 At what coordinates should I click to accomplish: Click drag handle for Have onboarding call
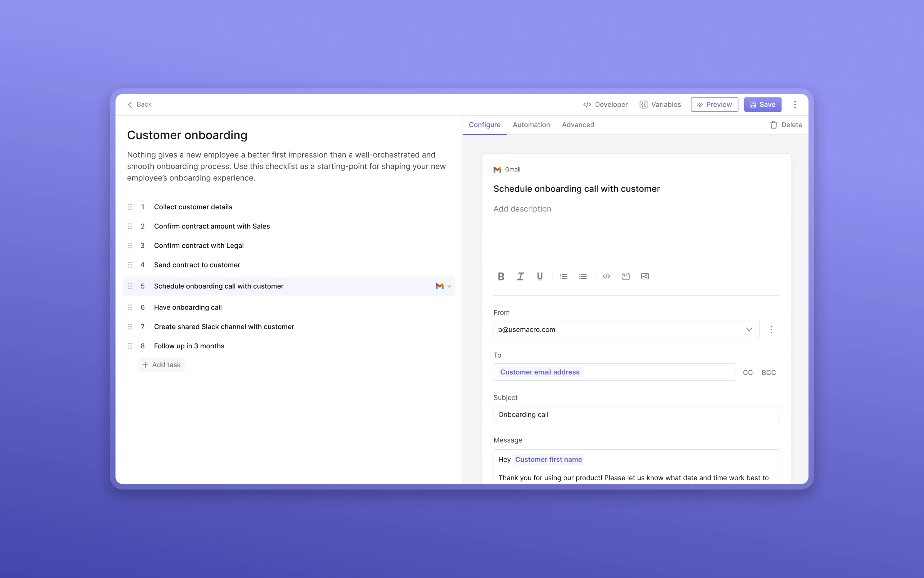point(130,307)
